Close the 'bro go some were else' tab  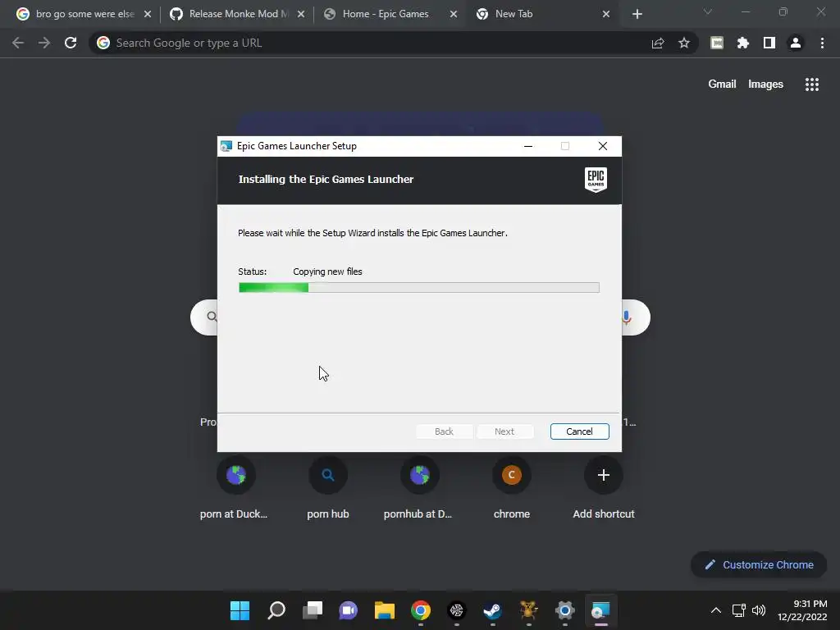point(148,15)
